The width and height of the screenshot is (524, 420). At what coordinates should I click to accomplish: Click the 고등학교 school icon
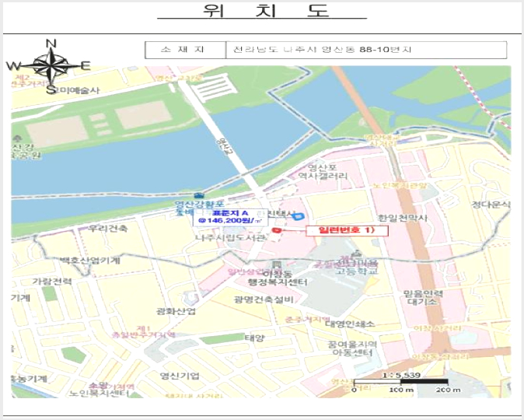pos(357,253)
